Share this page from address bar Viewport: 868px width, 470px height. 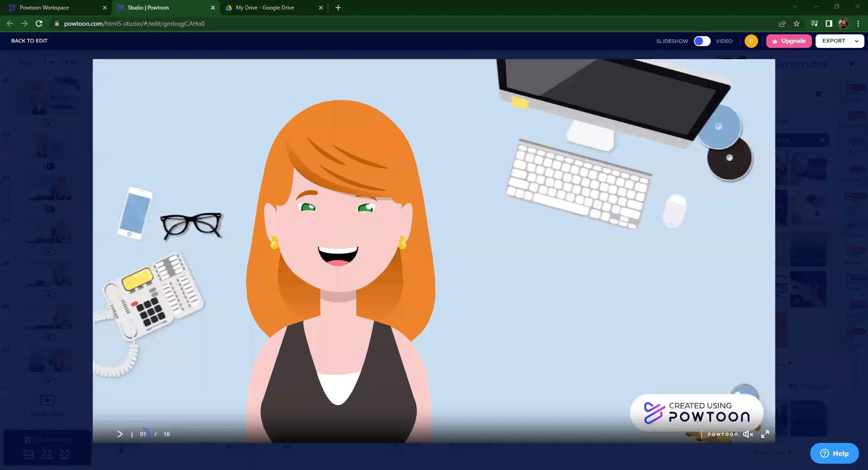click(x=782, y=23)
